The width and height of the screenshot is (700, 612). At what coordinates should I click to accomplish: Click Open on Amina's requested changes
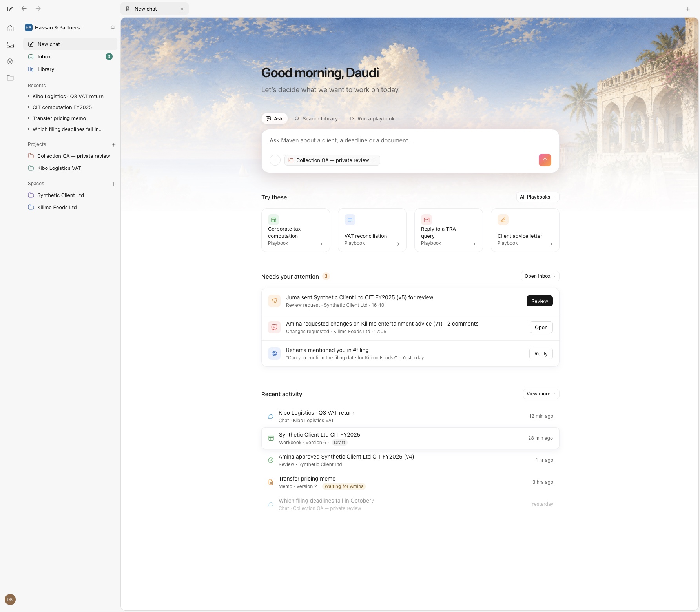[541, 327]
